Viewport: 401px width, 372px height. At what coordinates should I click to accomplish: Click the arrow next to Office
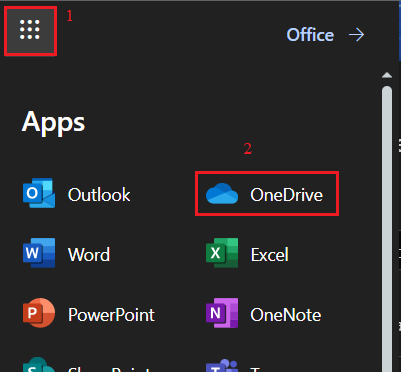click(356, 35)
